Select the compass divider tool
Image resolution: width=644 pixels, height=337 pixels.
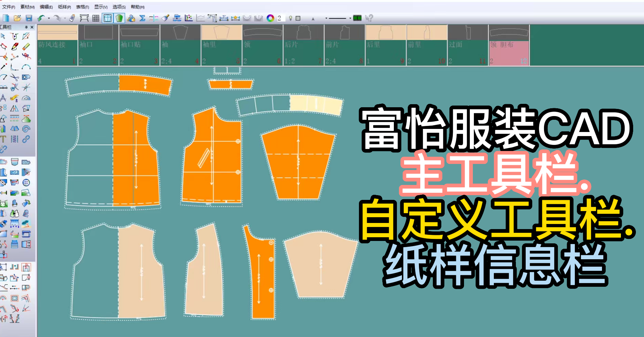pos(3,98)
